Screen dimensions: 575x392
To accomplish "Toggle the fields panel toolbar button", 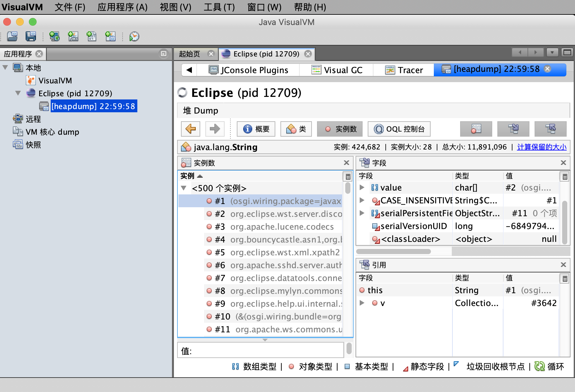I will tap(513, 129).
